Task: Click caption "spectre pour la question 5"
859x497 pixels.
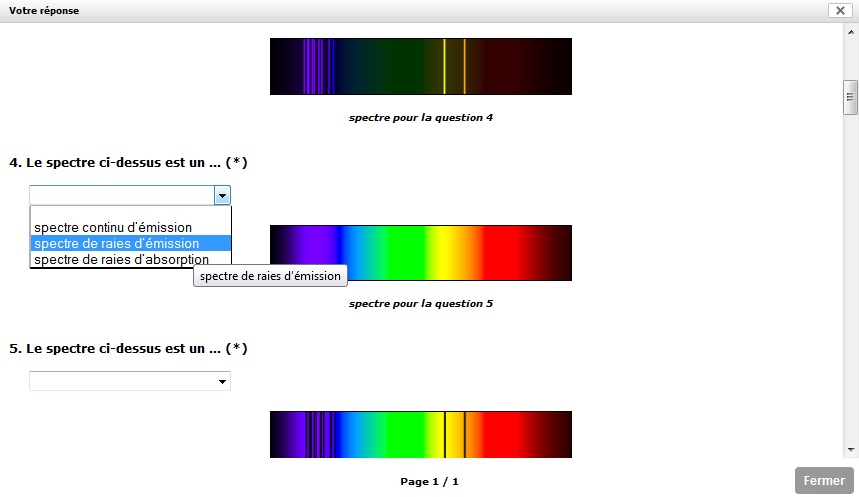Action: coord(420,303)
